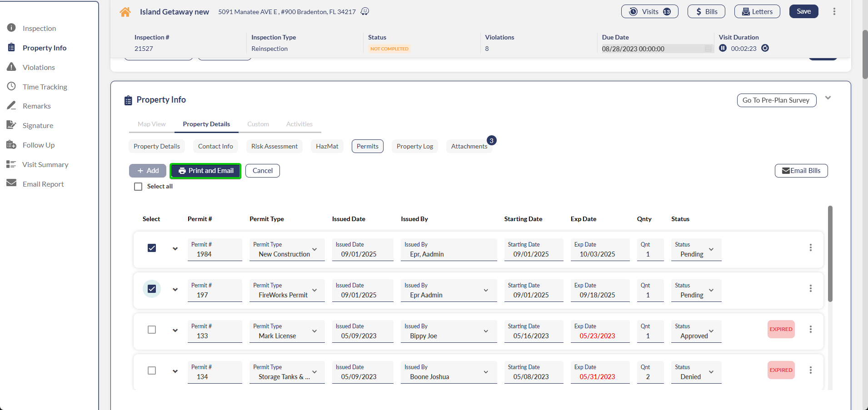Click the permits table vertical scrollbar
868x410 pixels.
(x=830, y=254)
